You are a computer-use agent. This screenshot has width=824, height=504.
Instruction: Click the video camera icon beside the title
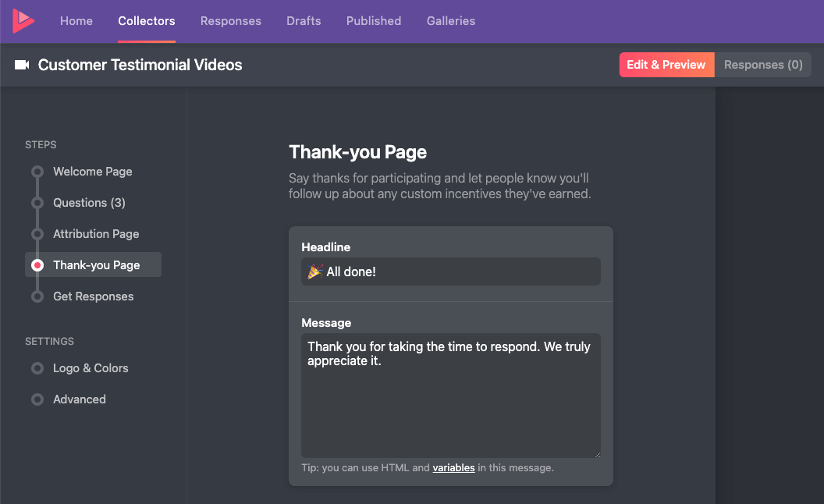[24, 65]
